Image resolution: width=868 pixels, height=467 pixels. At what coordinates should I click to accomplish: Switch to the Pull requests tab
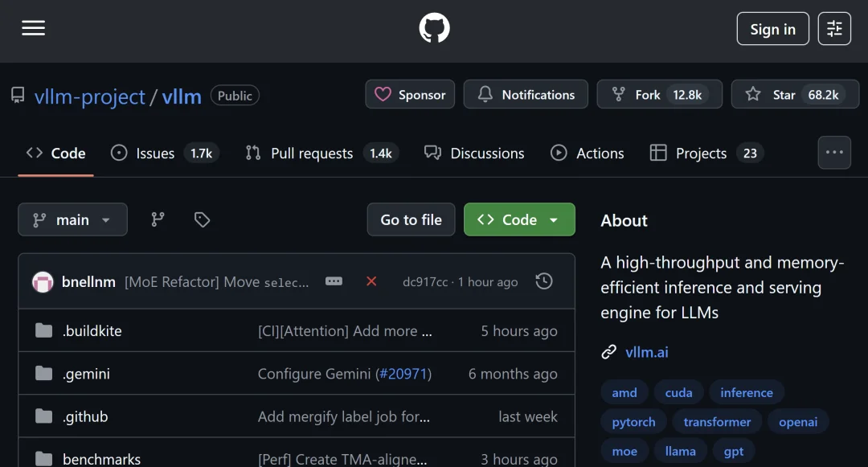pos(312,153)
